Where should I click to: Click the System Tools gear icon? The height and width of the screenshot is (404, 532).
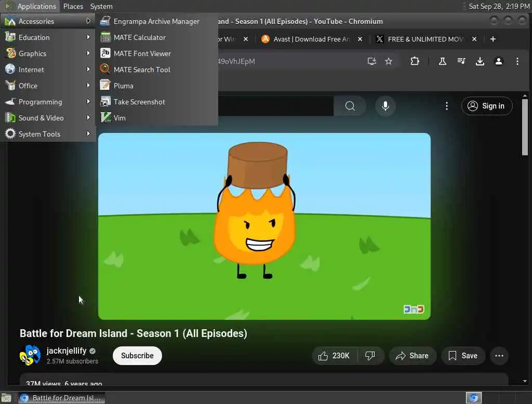(x=10, y=133)
